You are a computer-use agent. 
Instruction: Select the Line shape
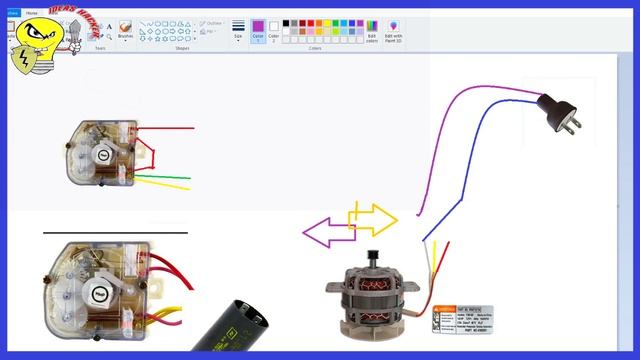click(142, 24)
